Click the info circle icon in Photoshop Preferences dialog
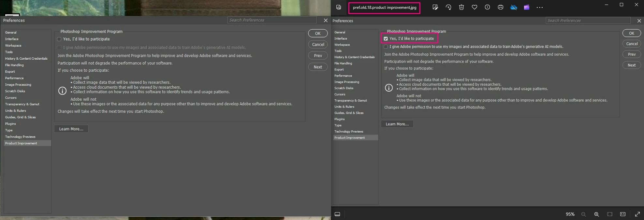The image size is (644, 220). [62, 91]
